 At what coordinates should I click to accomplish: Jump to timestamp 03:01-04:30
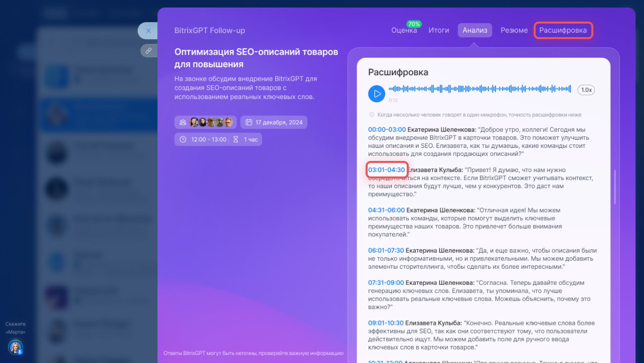[x=386, y=170]
